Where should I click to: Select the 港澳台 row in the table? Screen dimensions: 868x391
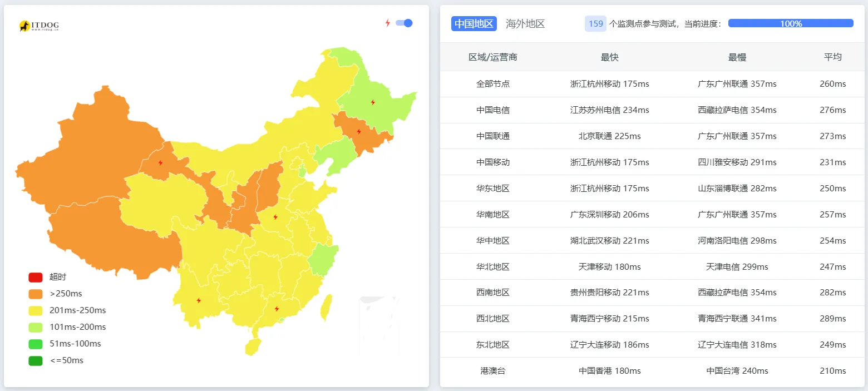coord(493,370)
